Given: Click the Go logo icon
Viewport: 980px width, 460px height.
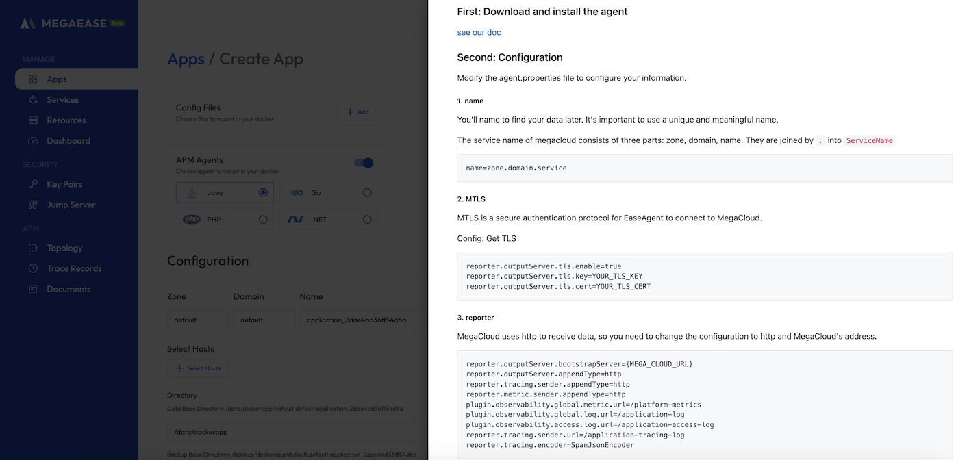Looking at the screenshot, I should click(297, 193).
